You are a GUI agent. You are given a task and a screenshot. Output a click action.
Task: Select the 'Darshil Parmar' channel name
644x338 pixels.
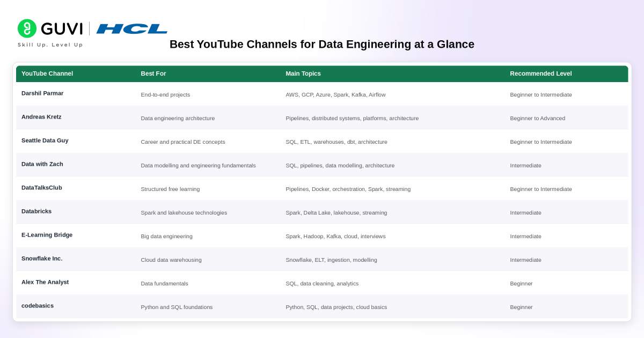pyautogui.click(x=42, y=93)
